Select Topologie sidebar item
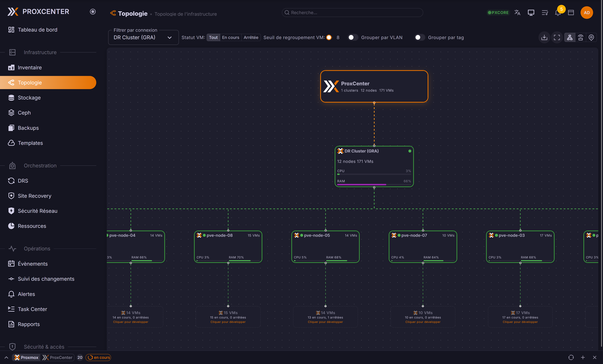This screenshot has height=364, width=603. (48, 82)
